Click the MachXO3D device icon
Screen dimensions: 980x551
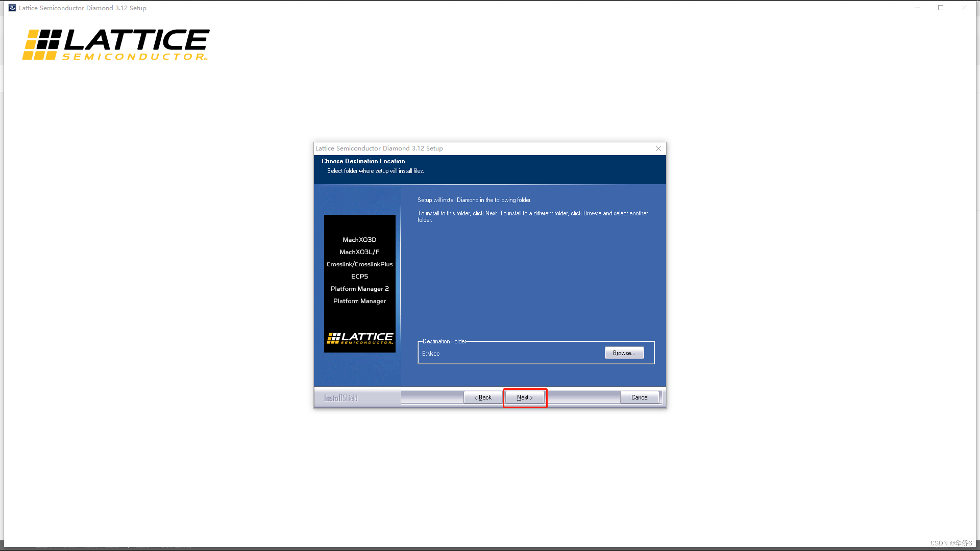[x=359, y=239]
